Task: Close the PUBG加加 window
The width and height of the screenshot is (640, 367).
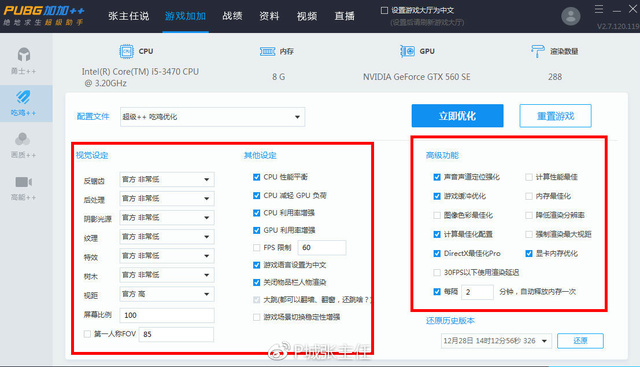Action: 633,9
